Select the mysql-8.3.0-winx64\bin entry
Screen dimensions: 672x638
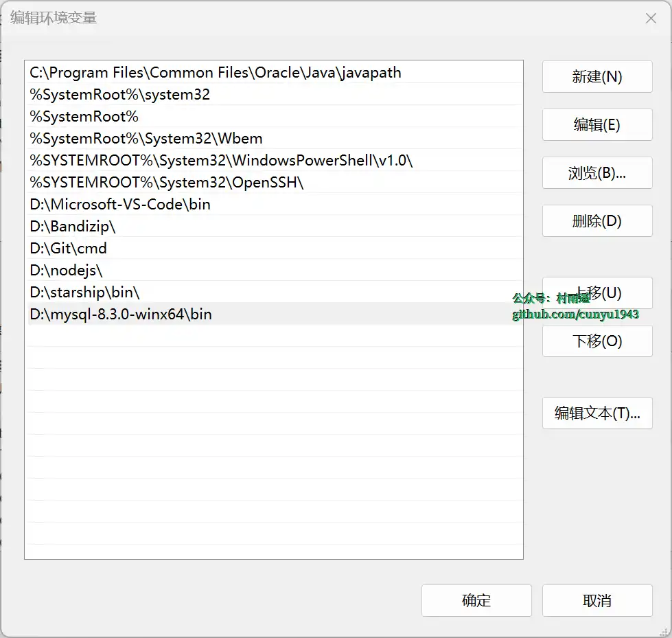[121, 315]
